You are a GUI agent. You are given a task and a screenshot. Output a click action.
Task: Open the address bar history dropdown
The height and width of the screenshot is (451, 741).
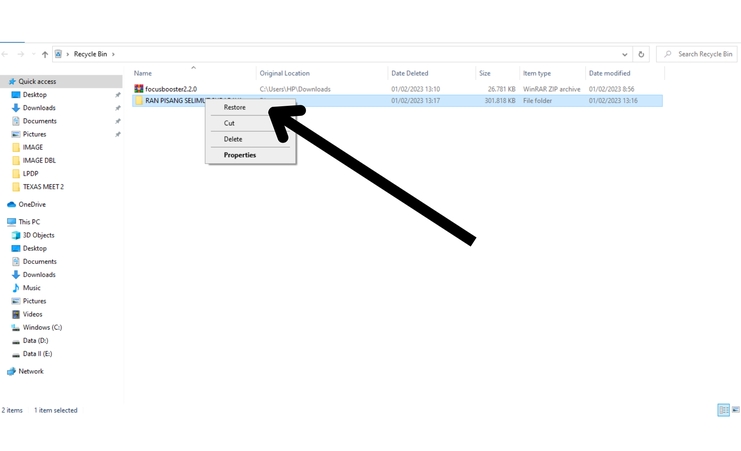624,54
